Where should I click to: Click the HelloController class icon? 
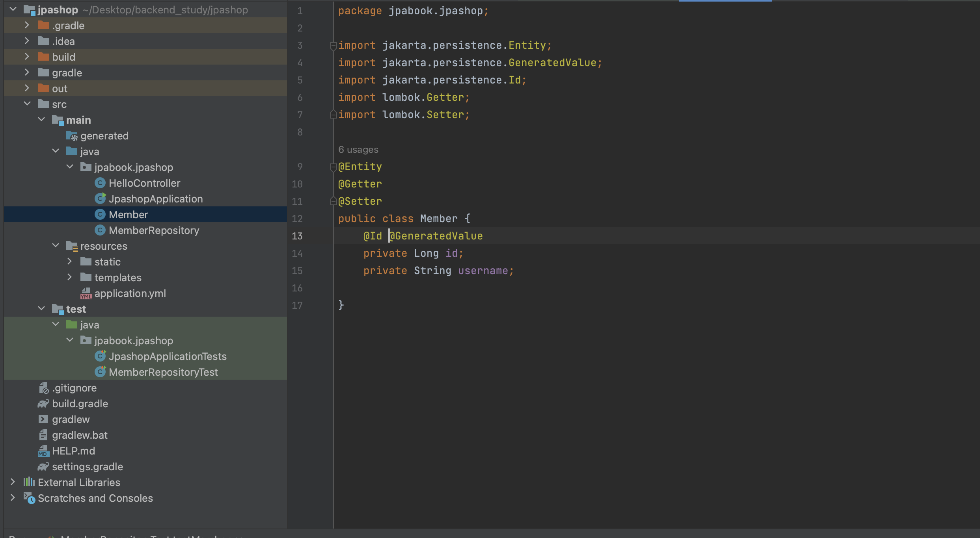coord(100,183)
